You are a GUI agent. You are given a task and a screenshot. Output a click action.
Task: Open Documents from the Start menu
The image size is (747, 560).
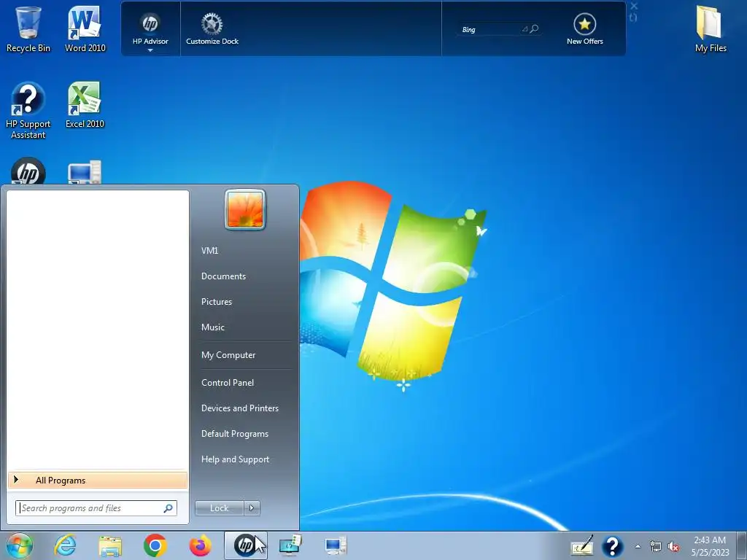point(223,276)
